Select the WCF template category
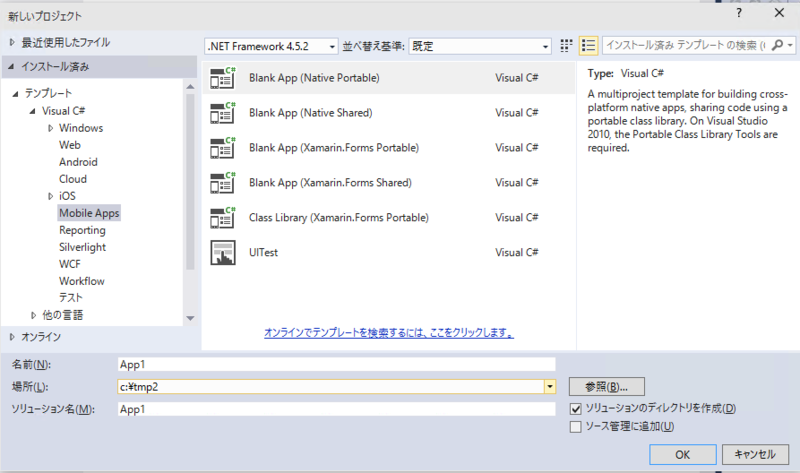This screenshot has height=473, width=800. point(69,264)
